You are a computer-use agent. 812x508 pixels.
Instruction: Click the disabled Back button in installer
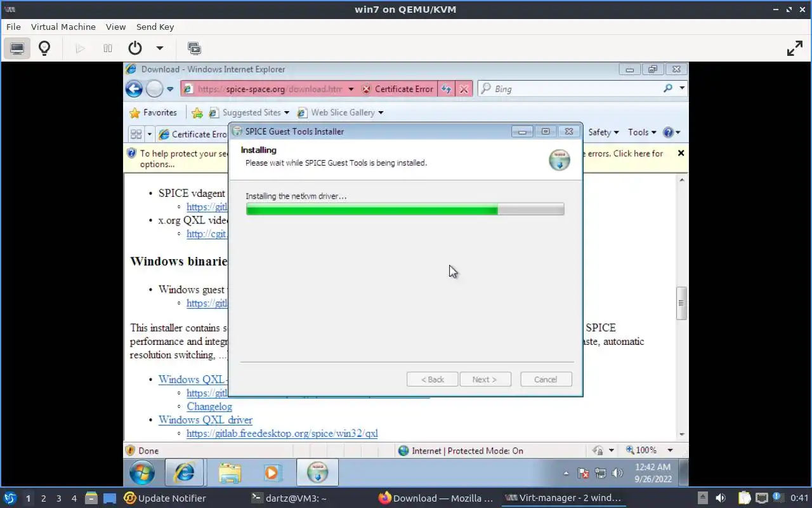tap(433, 379)
